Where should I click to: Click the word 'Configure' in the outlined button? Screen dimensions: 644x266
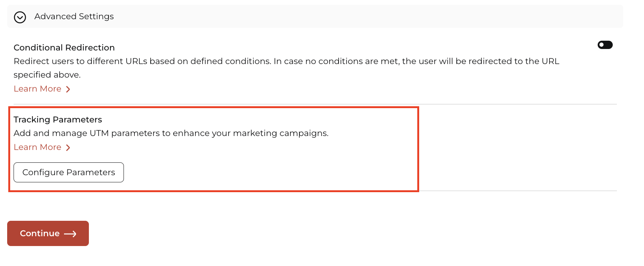[x=43, y=173]
